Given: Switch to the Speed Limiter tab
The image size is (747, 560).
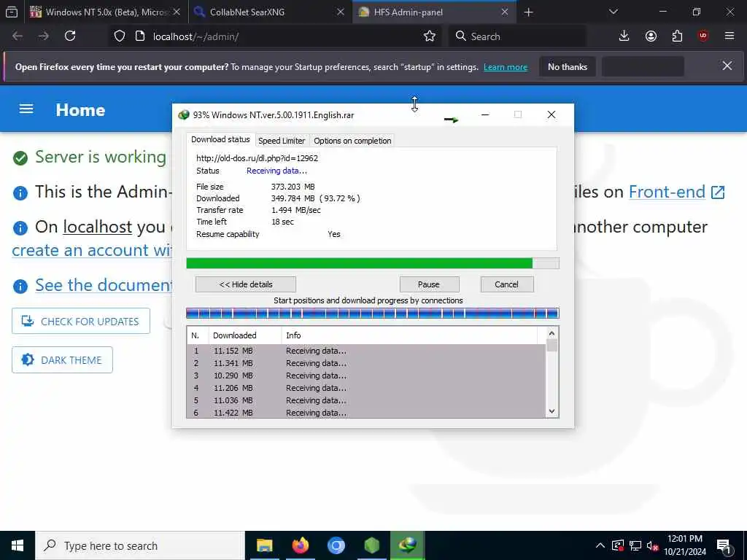Looking at the screenshot, I should click(281, 141).
